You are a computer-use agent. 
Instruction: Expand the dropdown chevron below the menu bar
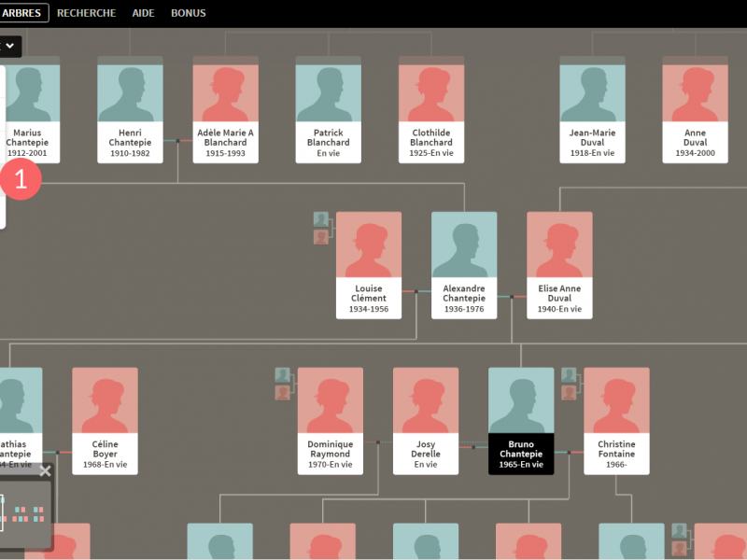tap(11, 45)
